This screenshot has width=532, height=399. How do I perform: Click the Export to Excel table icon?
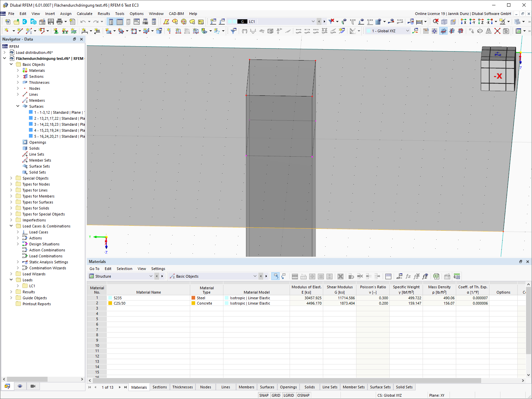[436, 276]
